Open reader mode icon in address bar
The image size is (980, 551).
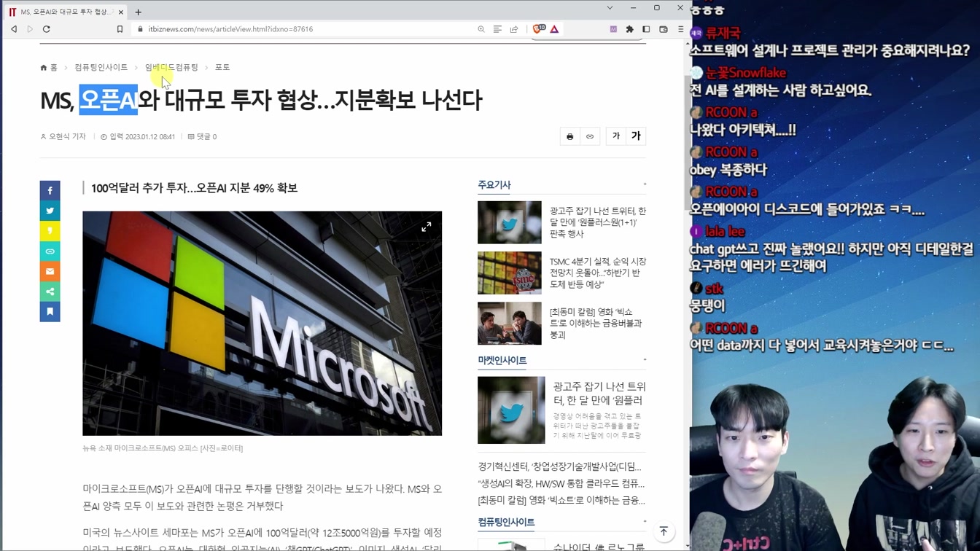click(x=497, y=29)
